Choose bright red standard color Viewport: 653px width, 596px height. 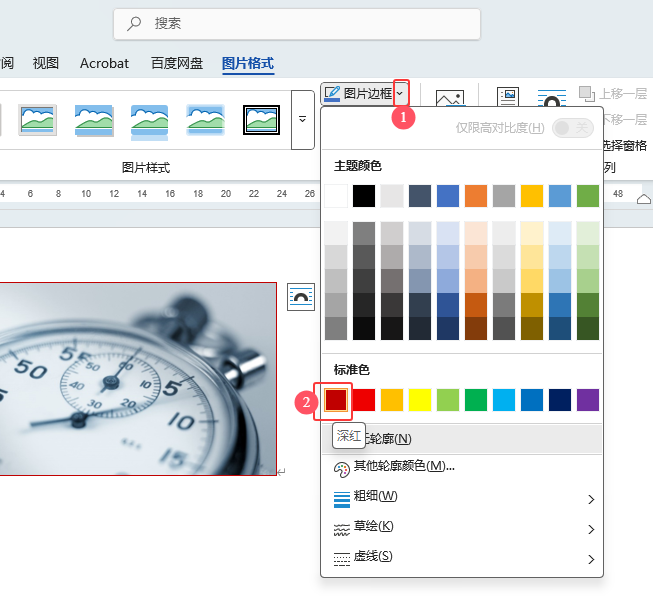pyautogui.click(x=364, y=400)
